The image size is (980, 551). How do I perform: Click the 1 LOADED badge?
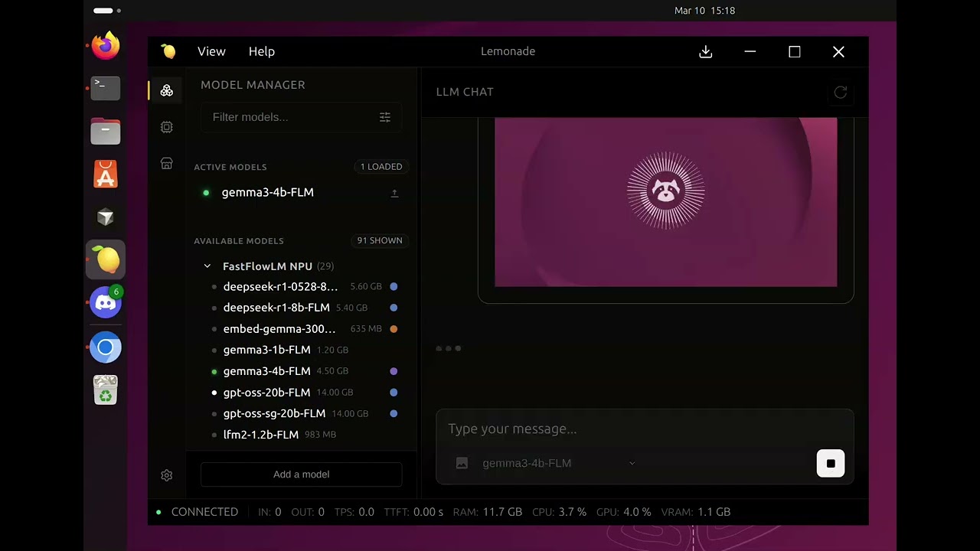(381, 167)
